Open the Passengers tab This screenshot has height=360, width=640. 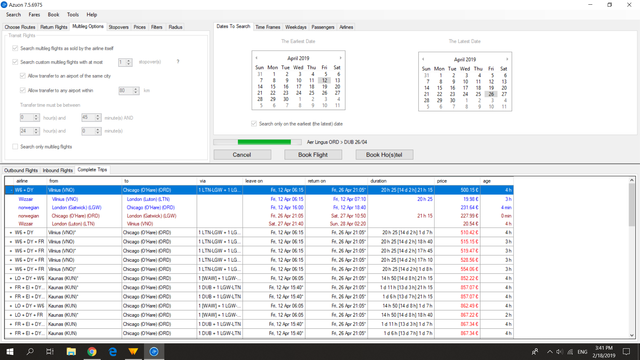click(x=323, y=27)
